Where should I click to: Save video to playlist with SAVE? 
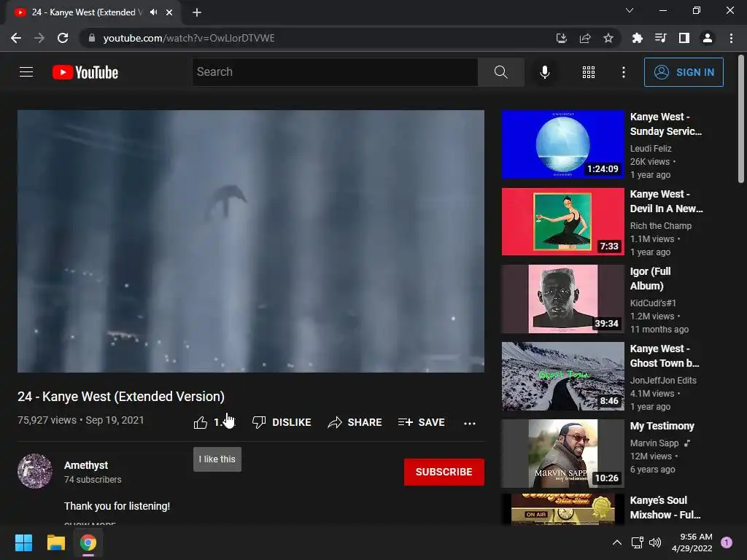422,422
